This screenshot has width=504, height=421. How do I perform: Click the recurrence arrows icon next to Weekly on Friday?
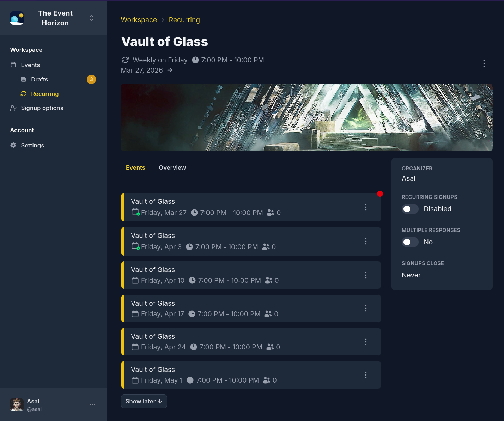click(125, 60)
